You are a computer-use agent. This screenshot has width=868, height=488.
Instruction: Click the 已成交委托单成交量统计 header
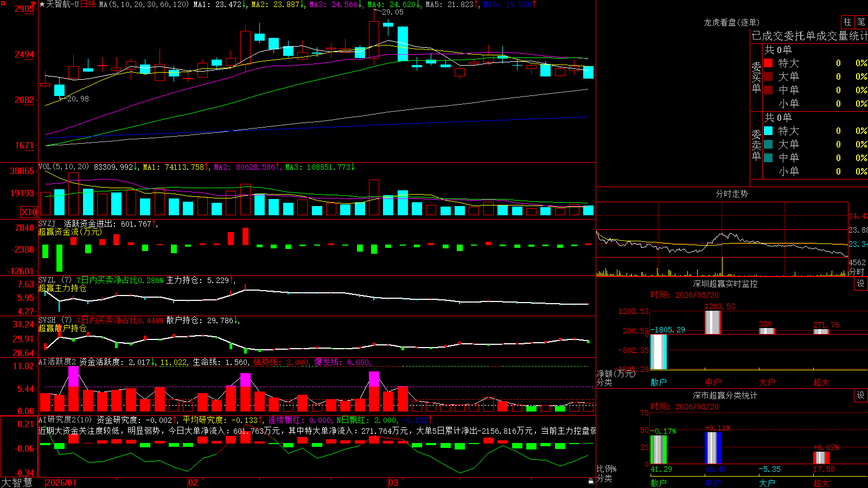[809, 36]
